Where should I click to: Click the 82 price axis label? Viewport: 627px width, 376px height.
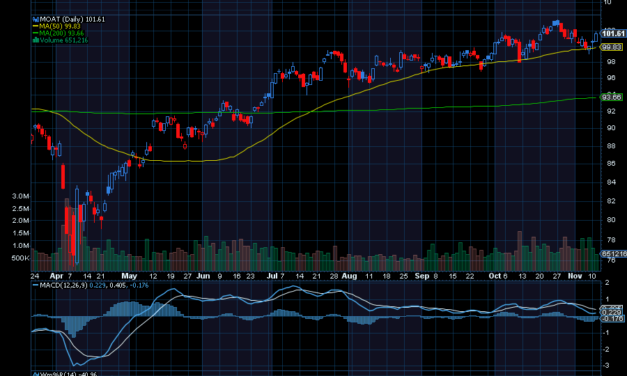click(x=611, y=201)
